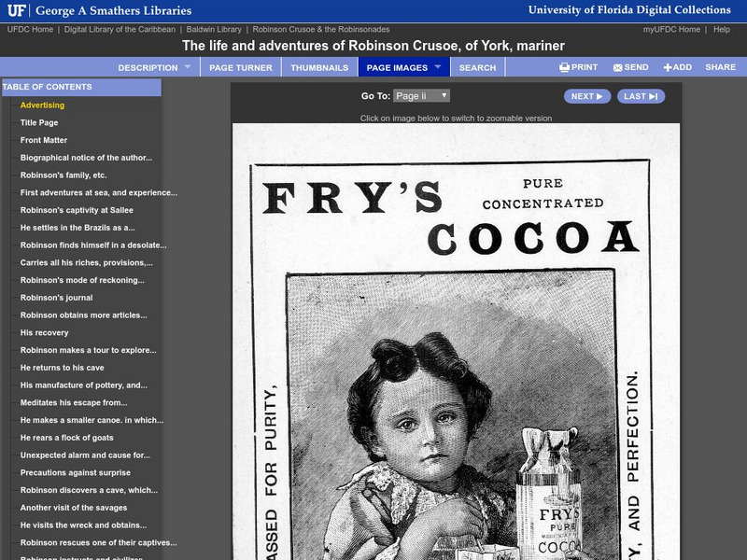Viewport: 747px width, 560px height.
Task: Select Title Page in table of contents
Action: coord(39,122)
